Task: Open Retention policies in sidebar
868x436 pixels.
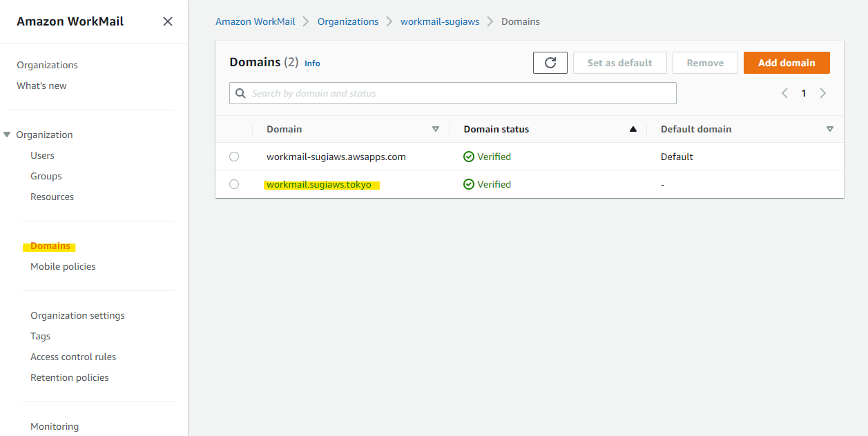Action: point(70,377)
